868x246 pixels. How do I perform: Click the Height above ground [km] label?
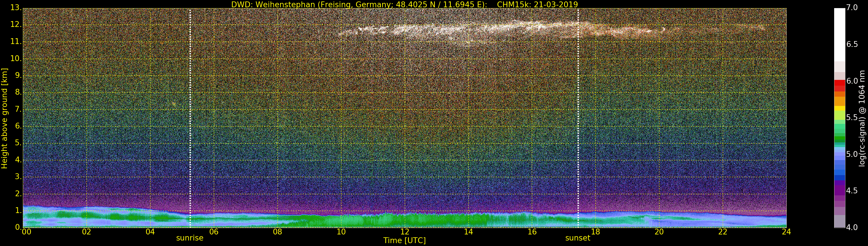[4, 118]
